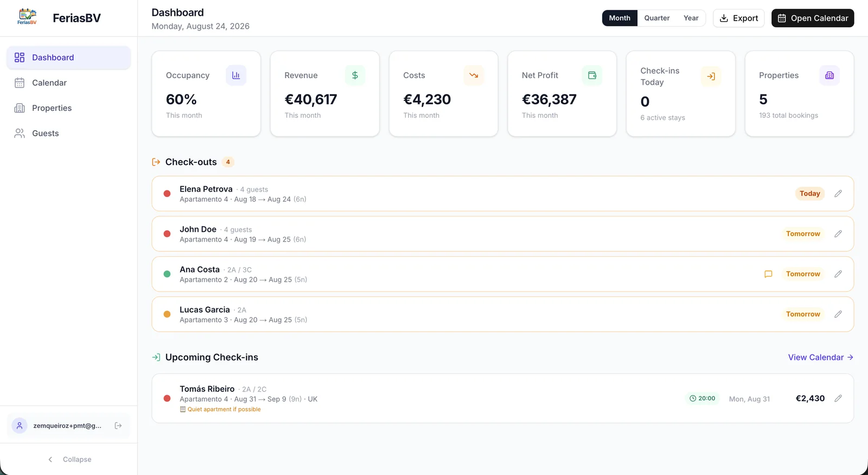Screen dimensions: 868x475
Task: Click the Occupancy bar chart icon
Action: point(236,75)
